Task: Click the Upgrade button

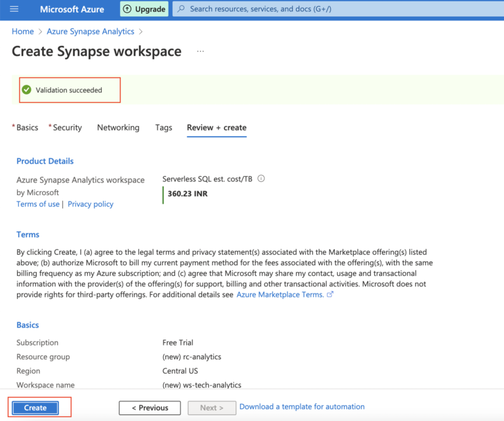Action: [x=144, y=9]
